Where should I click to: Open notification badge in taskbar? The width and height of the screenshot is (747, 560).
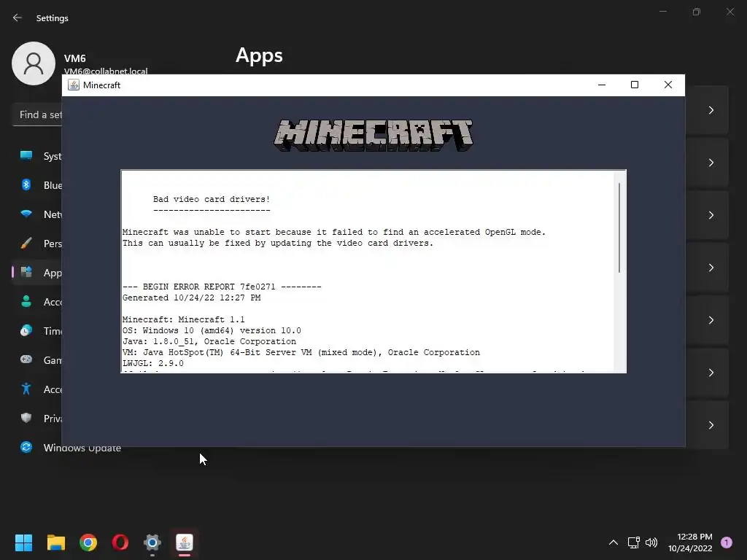[x=727, y=542]
